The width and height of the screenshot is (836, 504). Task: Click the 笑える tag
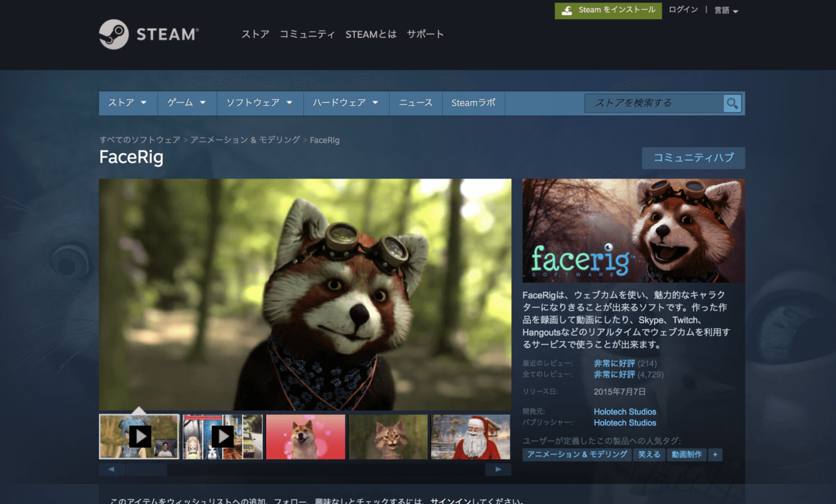(x=650, y=454)
